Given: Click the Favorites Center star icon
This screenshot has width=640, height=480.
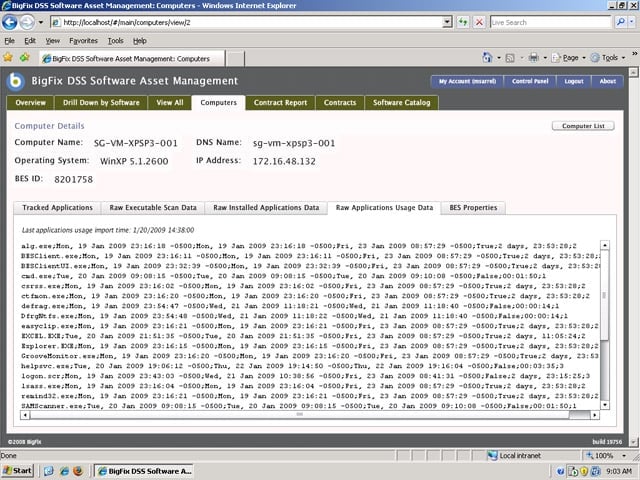Looking at the screenshot, I should pyautogui.click(x=8, y=58).
